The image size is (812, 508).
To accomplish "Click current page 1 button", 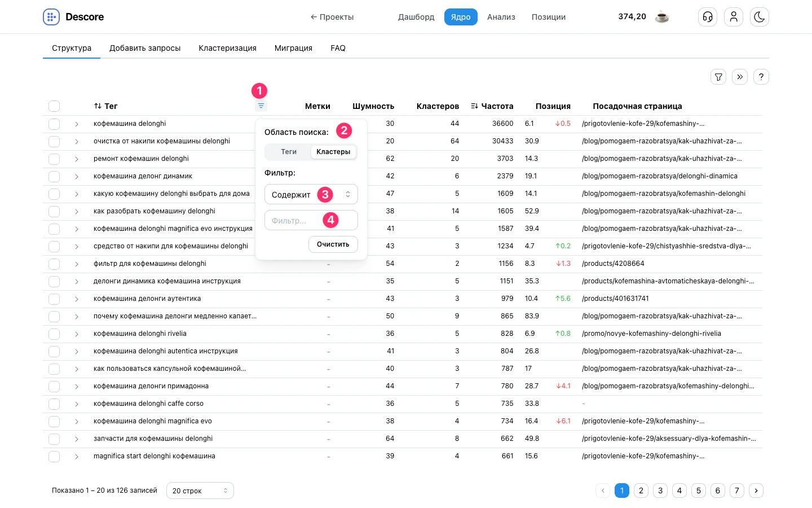I will [x=622, y=491].
